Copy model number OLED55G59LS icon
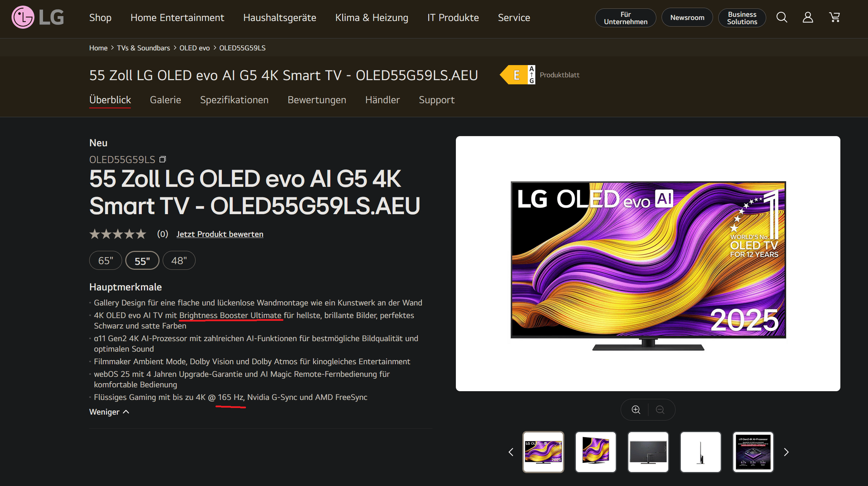The image size is (868, 486). (x=163, y=160)
